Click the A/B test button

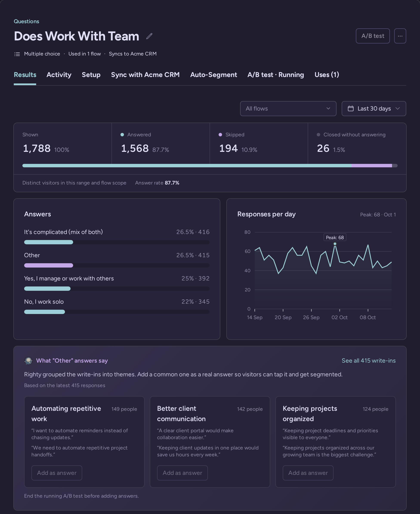pos(373,36)
